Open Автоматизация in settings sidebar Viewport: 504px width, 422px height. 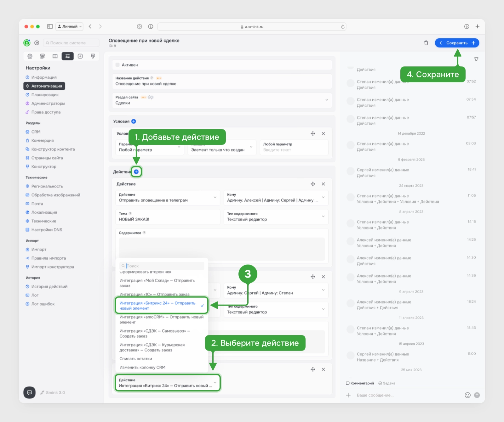pos(44,86)
